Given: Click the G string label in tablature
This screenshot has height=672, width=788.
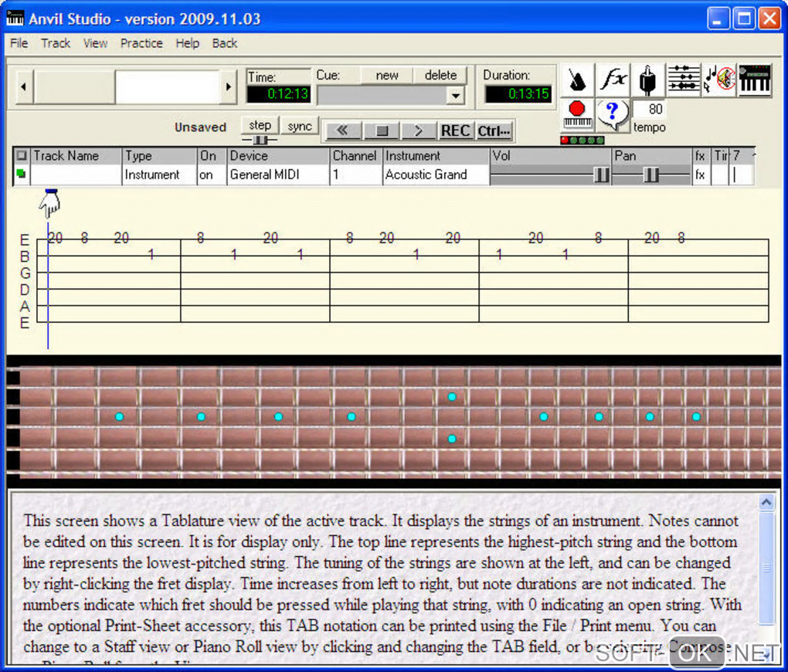Looking at the screenshot, I should (x=25, y=273).
